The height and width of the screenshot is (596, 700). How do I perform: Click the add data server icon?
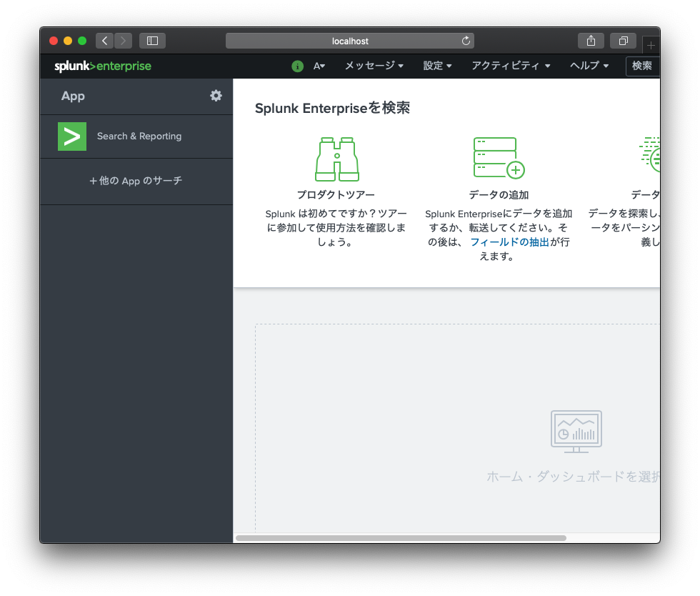pos(498,158)
